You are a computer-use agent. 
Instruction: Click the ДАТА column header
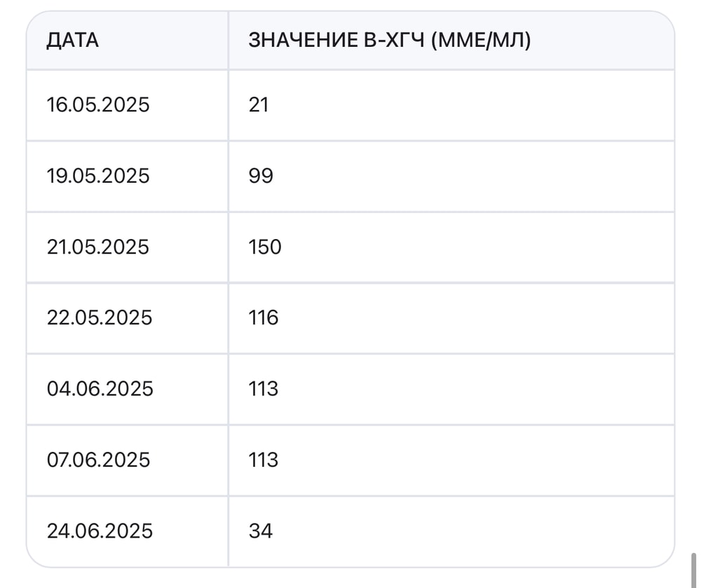tap(72, 41)
